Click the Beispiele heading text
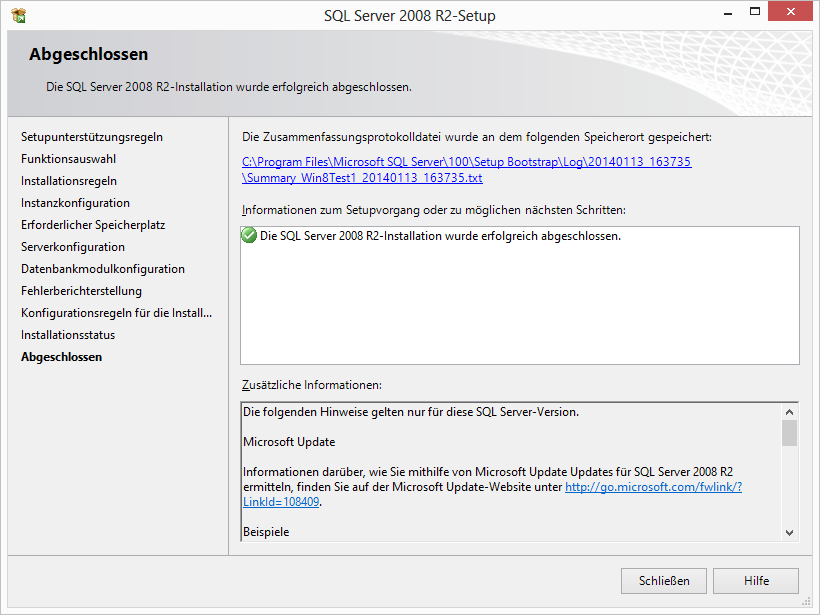The width and height of the screenshot is (820, 615). tap(266, 532)
